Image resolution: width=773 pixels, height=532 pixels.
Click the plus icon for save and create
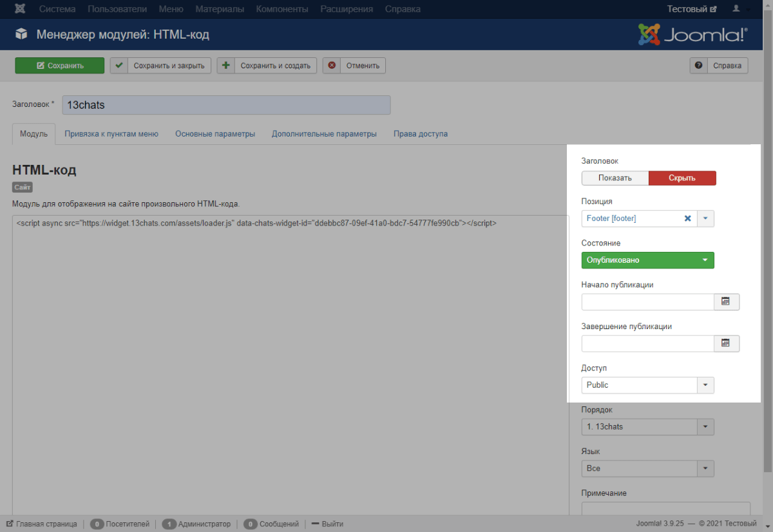[x=225, y=65]
